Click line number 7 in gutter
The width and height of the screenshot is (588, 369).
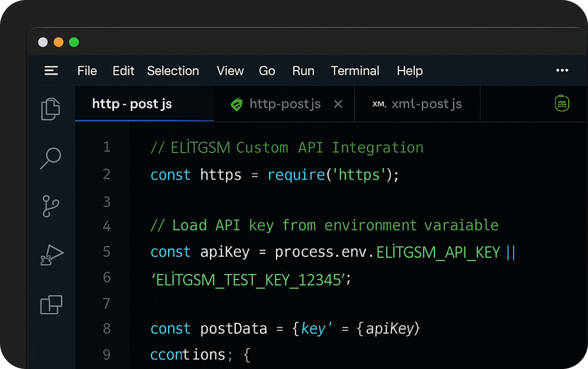tap(107, 303)
